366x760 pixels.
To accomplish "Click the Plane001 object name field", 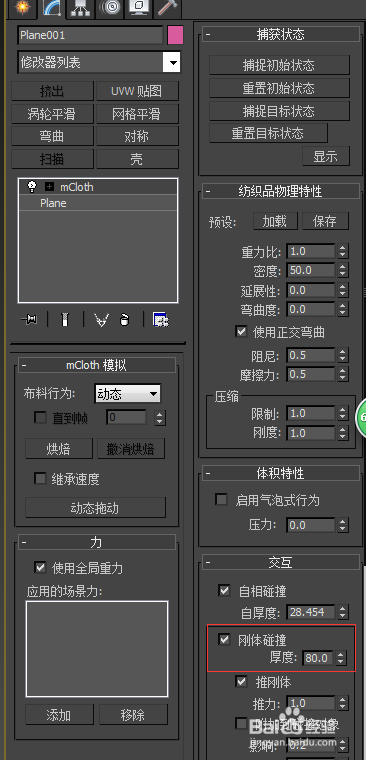I will (x=90, y=35).
